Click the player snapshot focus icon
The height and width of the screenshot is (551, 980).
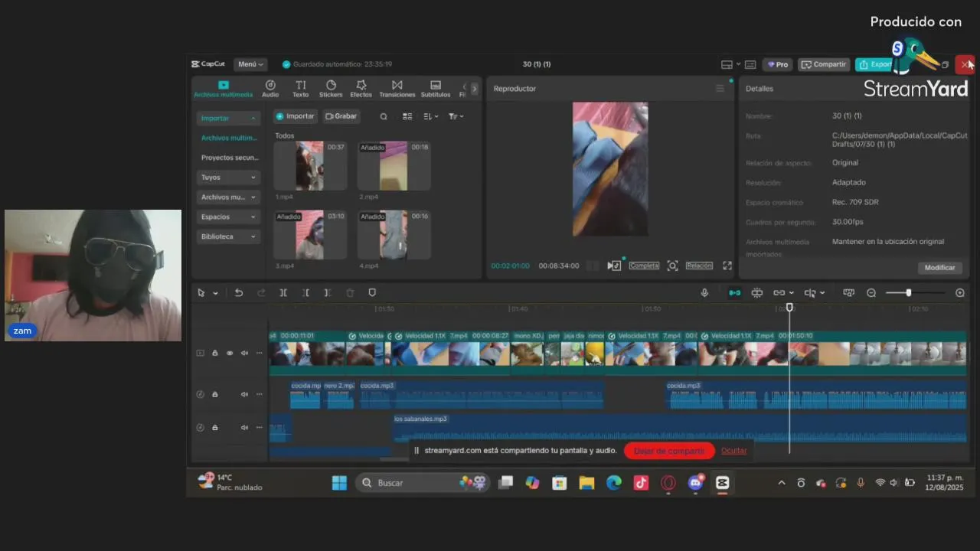coord(672,266)
